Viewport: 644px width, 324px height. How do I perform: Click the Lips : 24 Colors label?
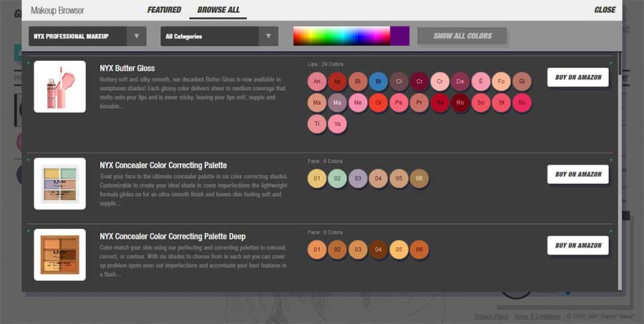click(326, 64)
